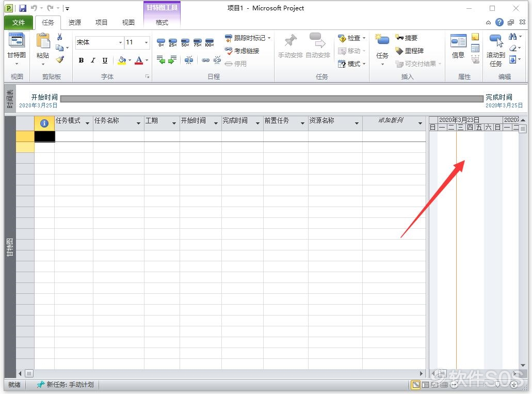This screenshot has height=394, width=532.
Task: Click the Link Tasks chain icon
Action: 205,60
